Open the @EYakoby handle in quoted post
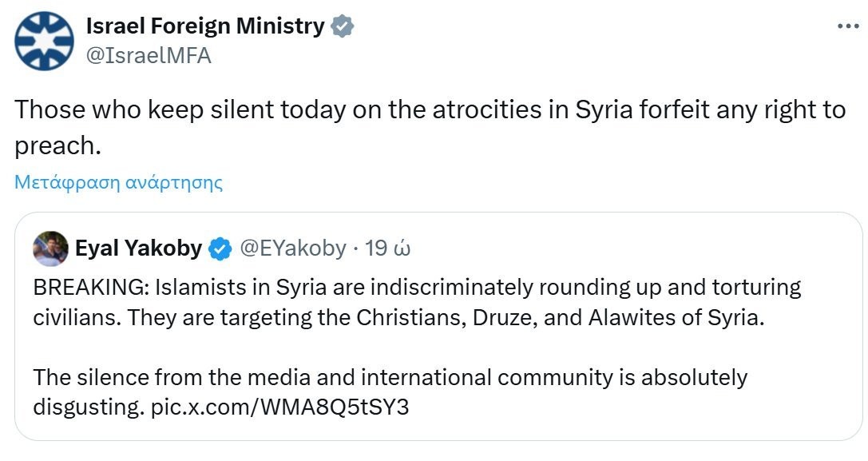 click(293, 248)
